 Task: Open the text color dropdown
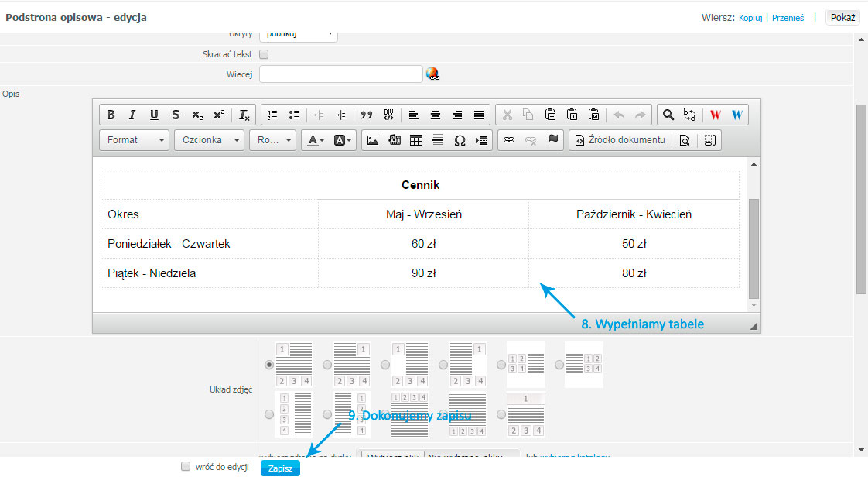pyautogui.click(x=316, y=140)
